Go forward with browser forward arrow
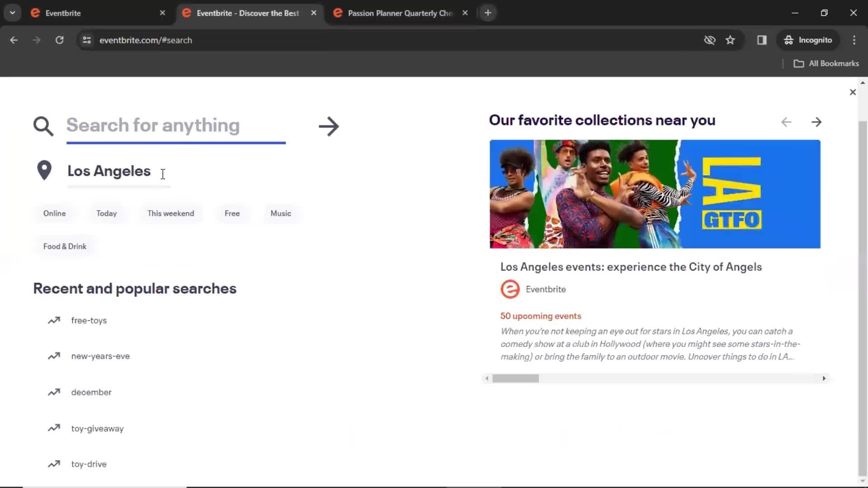 coord(37,40)
